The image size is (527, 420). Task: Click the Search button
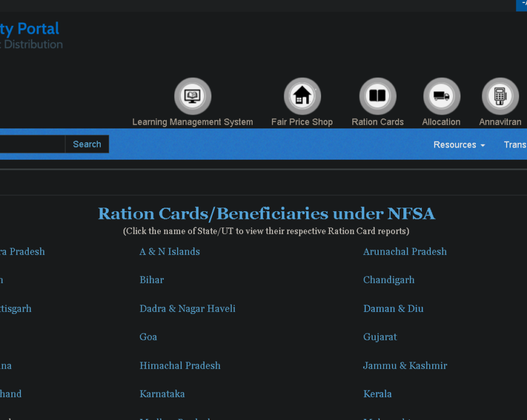point(87,144)
